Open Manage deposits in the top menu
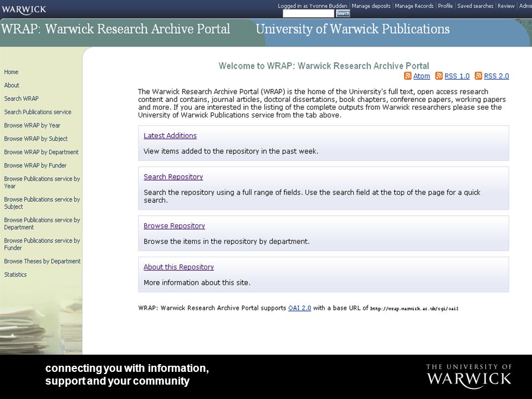 (x=371, y=6)
